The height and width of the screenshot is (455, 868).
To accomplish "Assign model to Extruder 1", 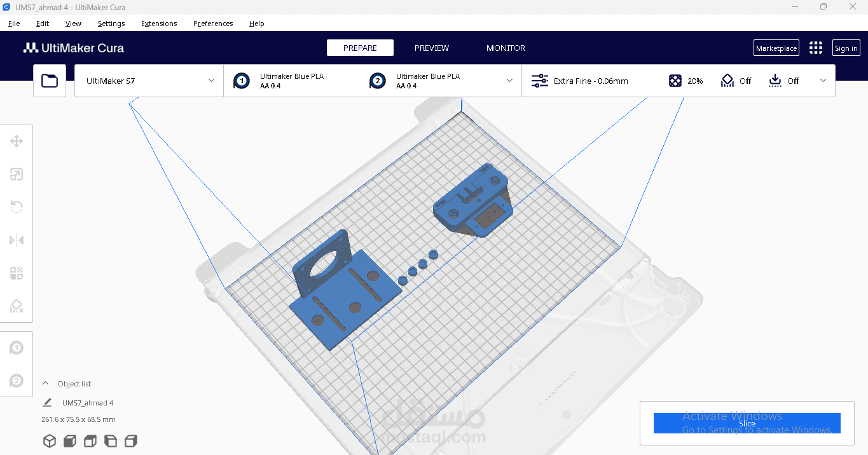I will click(17, 348).
